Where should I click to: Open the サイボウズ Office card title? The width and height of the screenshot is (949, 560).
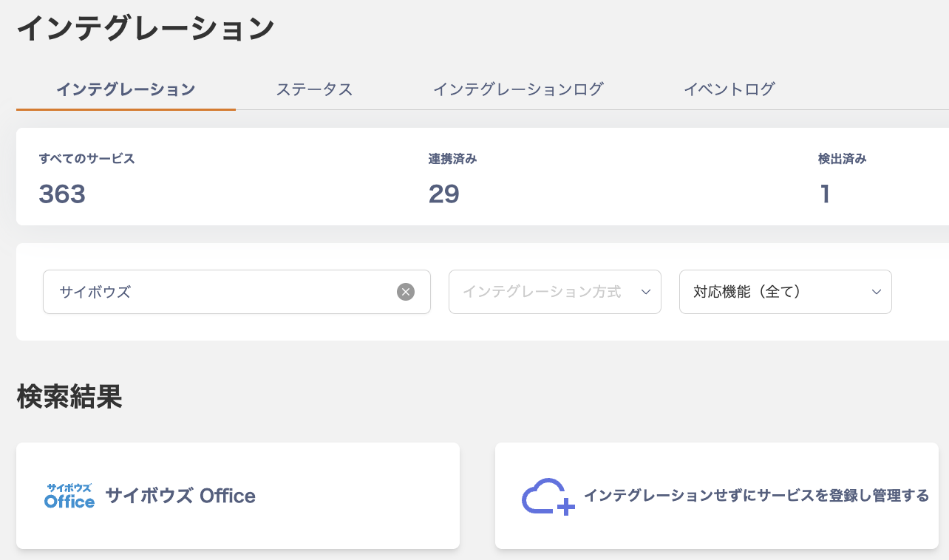point(180,496)
